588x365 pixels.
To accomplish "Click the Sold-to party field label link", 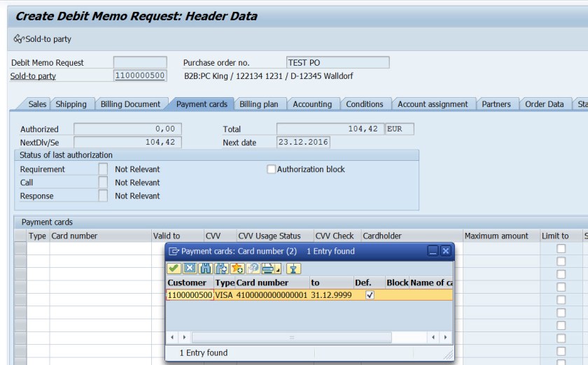I will [33, 76].
